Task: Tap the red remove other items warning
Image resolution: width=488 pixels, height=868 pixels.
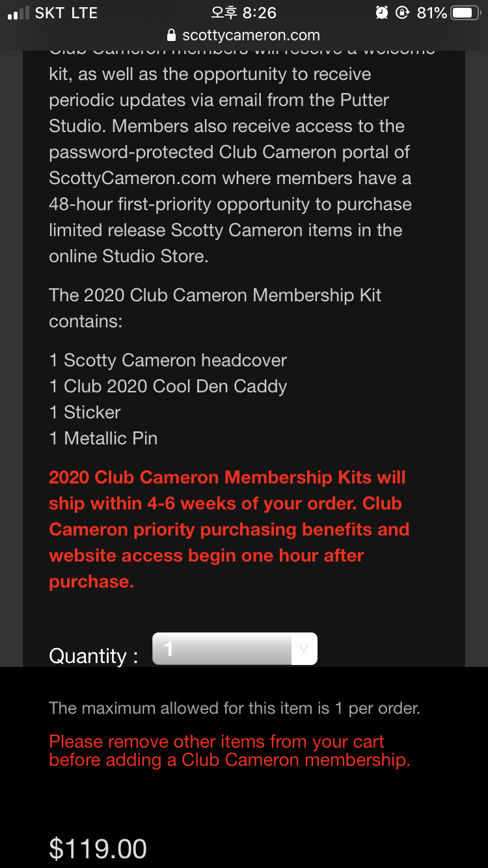Action: (x=229, y=750)
